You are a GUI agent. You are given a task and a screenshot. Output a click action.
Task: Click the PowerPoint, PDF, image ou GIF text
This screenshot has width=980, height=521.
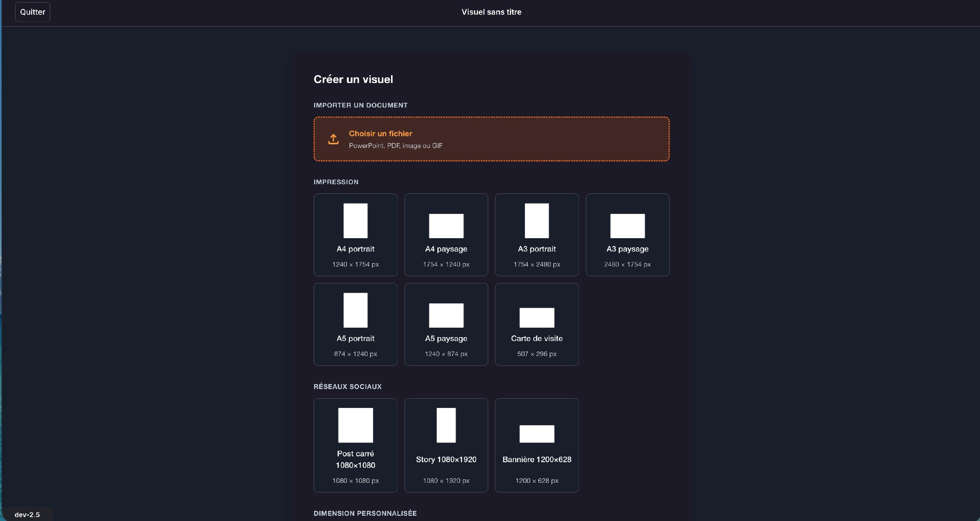tap(396, 146)
